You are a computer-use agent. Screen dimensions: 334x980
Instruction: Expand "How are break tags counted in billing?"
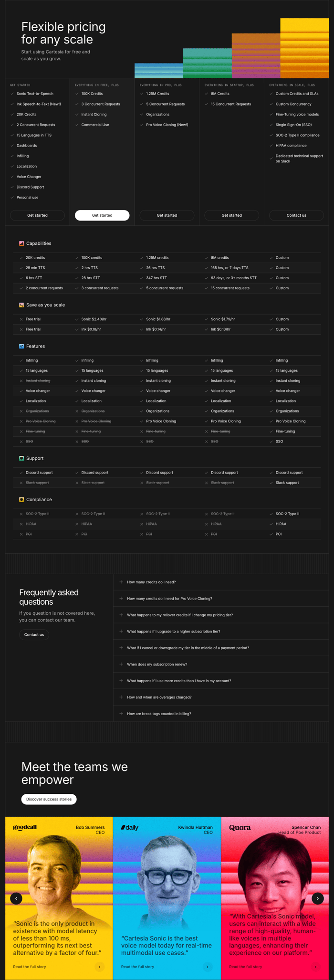158,714
